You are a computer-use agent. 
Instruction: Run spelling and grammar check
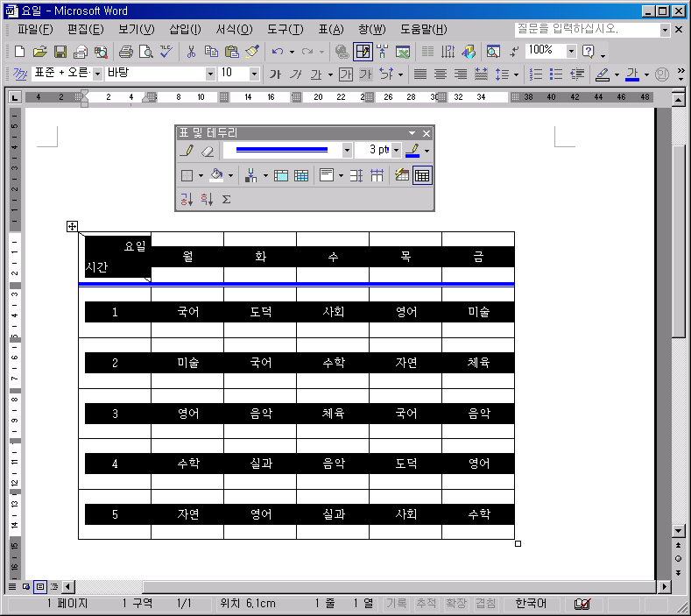(166, 52)
